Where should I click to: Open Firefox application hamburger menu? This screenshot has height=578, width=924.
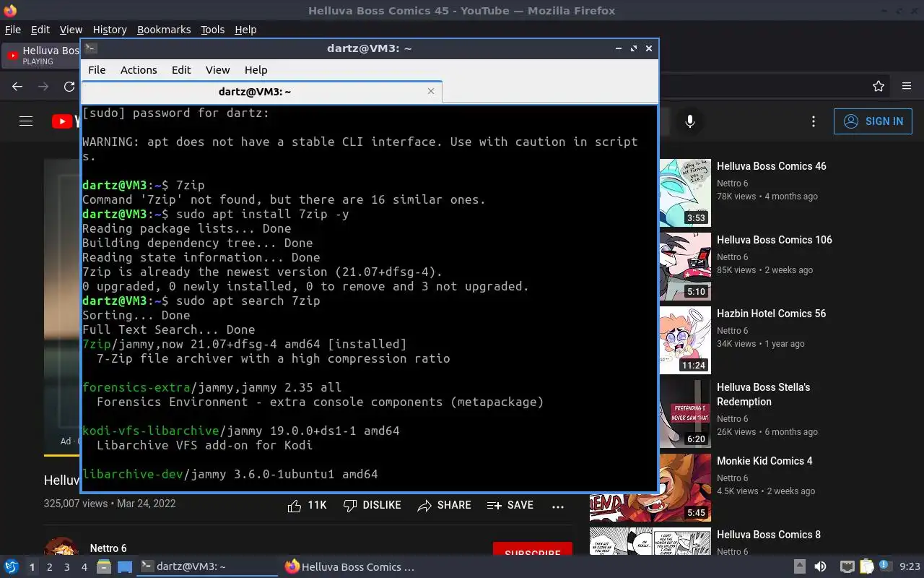coord(907,86)
